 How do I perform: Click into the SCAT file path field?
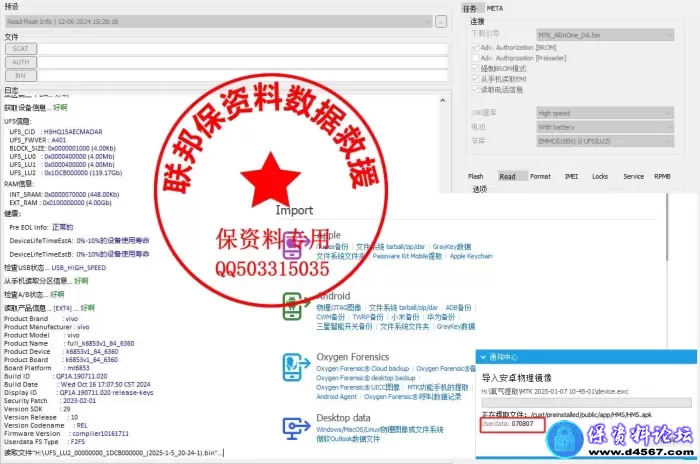[x=243, y=49]
